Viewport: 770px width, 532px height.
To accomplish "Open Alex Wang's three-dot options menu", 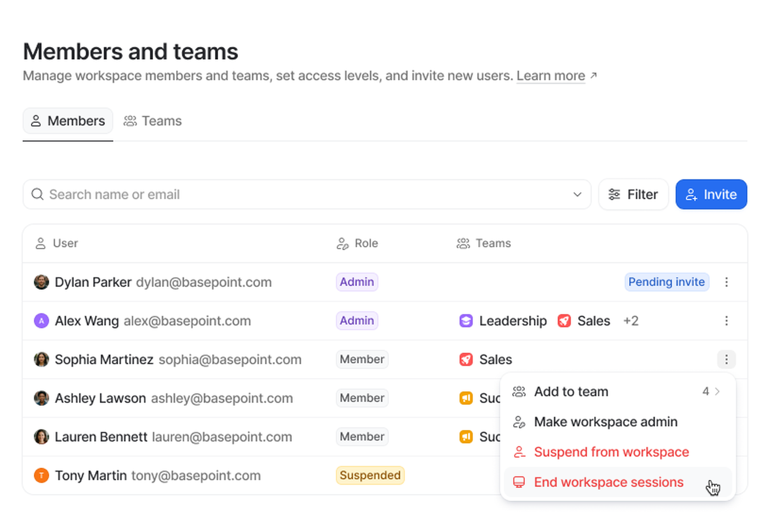I will pos(726,320).
